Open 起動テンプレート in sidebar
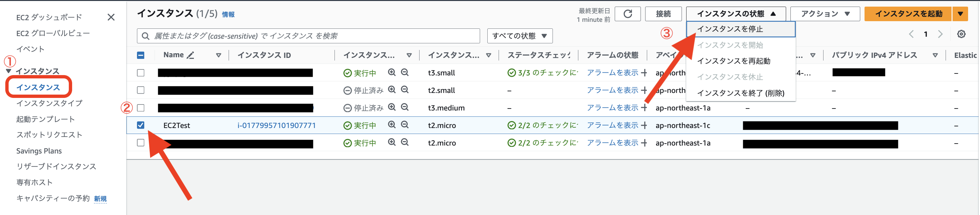Screen dimensions: 980x215 click(x=45, y=119)
